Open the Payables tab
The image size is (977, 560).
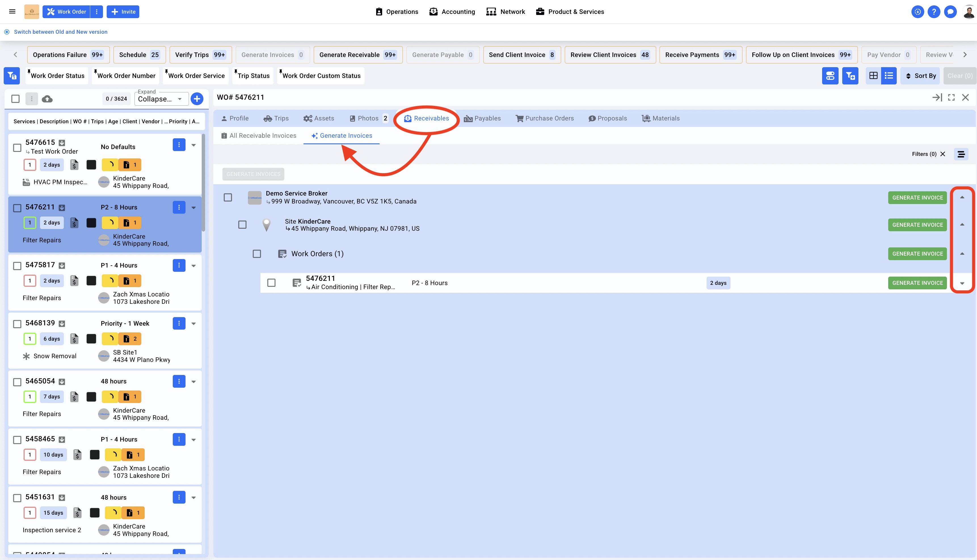482,118
